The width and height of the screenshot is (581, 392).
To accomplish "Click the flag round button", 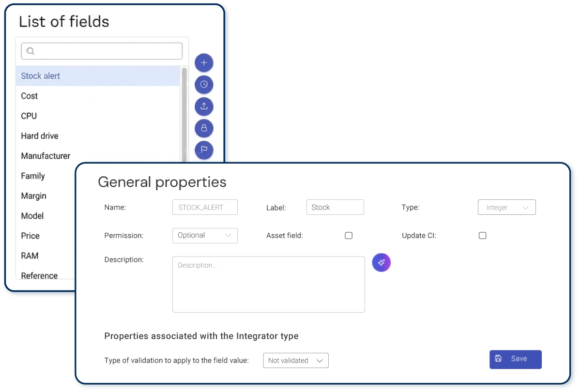I will 204,150.
